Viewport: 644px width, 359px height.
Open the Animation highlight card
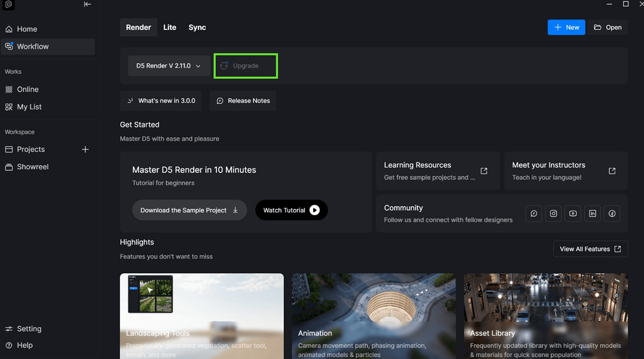373,314
